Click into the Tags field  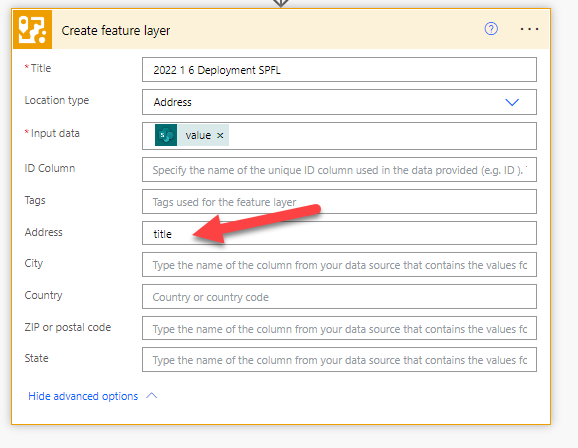[x=339, y=202]
